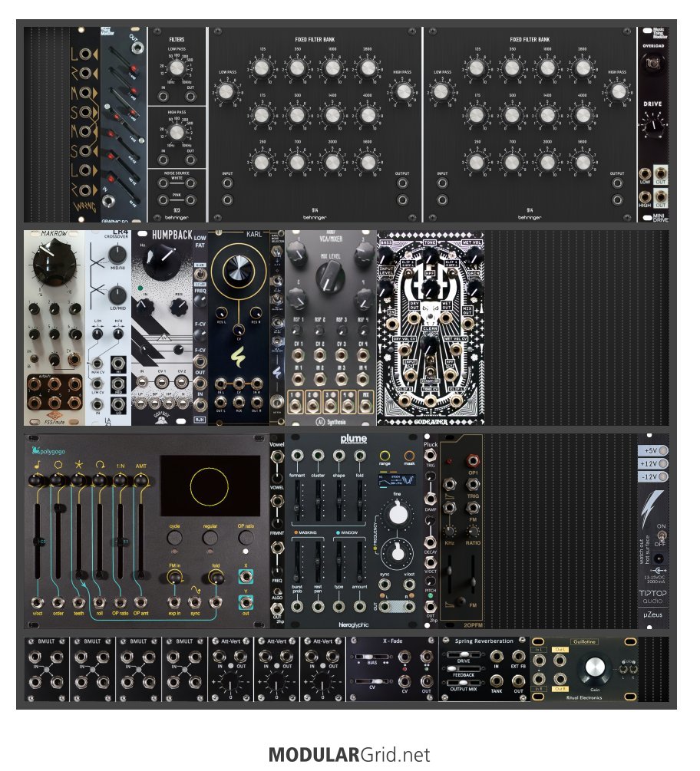Adjust the Spring Reverberation DRIVE slider

(464, 654)
